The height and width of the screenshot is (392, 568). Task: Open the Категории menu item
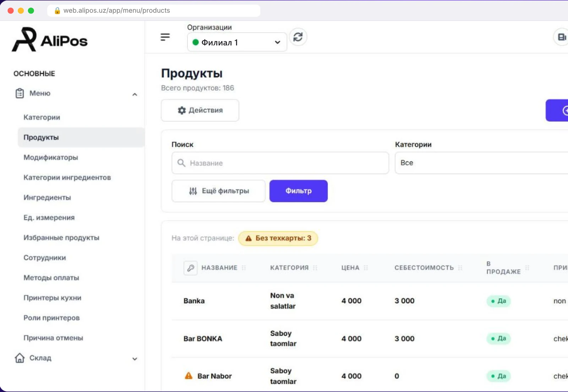click(42, 117)
